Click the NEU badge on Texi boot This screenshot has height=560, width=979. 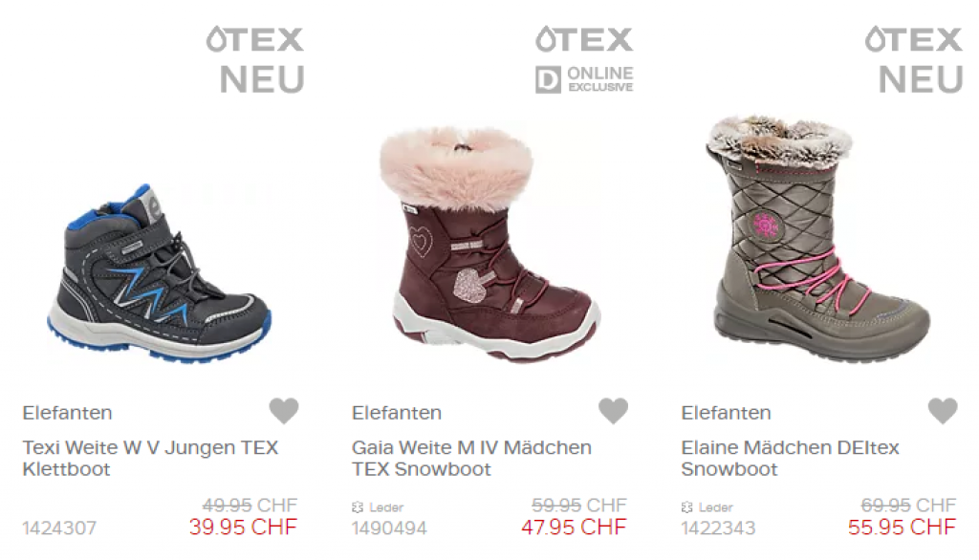pyautogui.click(x=262, y=79)
